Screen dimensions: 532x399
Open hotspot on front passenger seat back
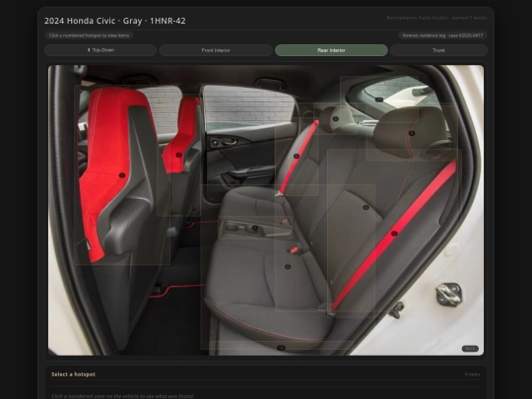click(x=178, y=155)
